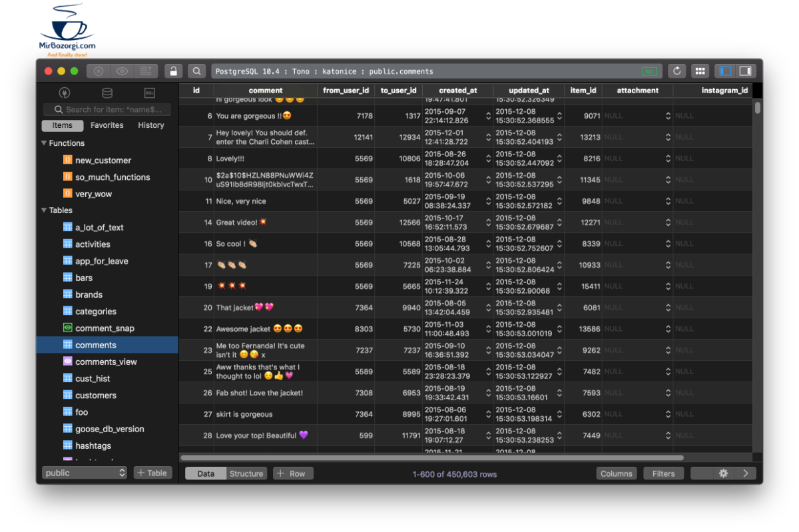Toggle the right sidebar panel visibility

click(x=745, y=71)
